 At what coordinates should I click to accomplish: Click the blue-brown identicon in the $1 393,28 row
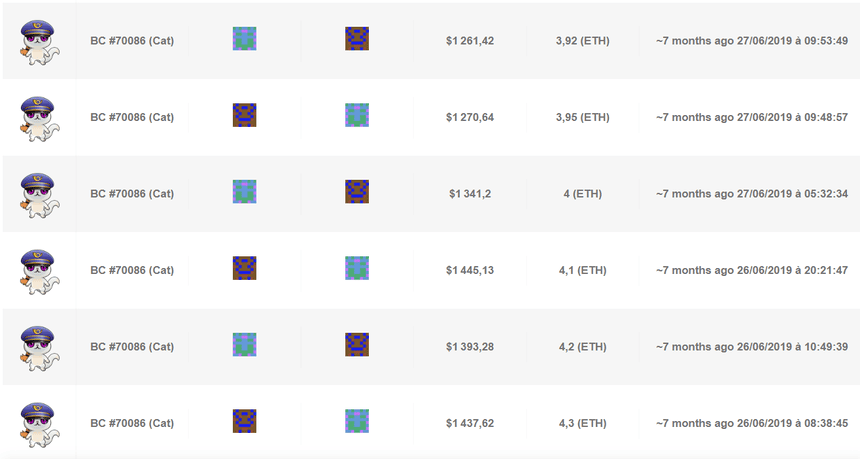pyautogui.click(x=357, y=345)
